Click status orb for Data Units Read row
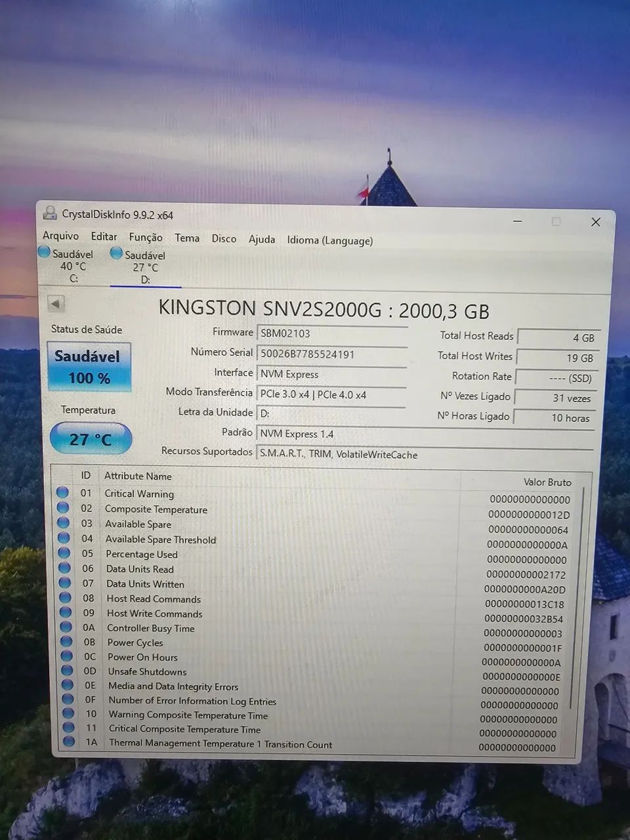Viewport: 630px width, 840px height. pos(64,568)
